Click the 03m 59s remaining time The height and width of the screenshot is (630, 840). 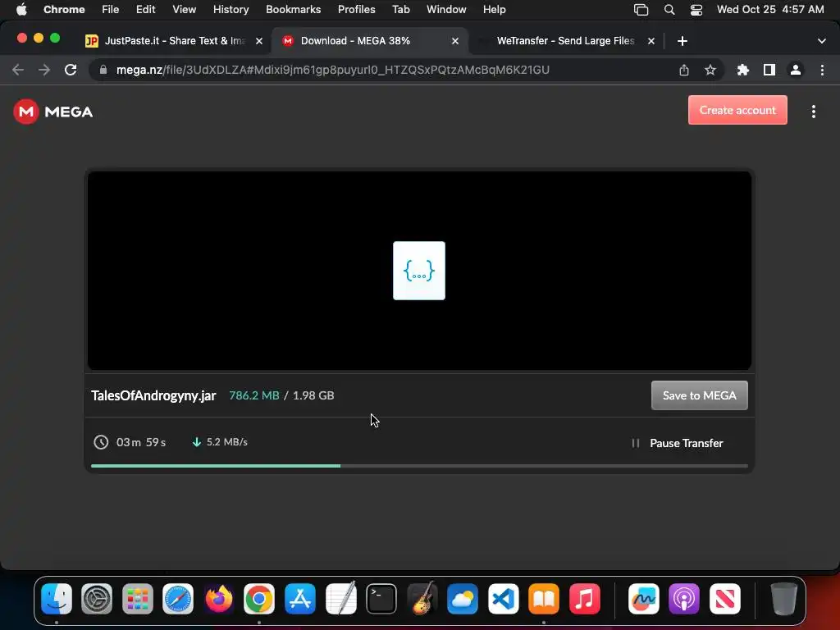(x=141, y=442)
